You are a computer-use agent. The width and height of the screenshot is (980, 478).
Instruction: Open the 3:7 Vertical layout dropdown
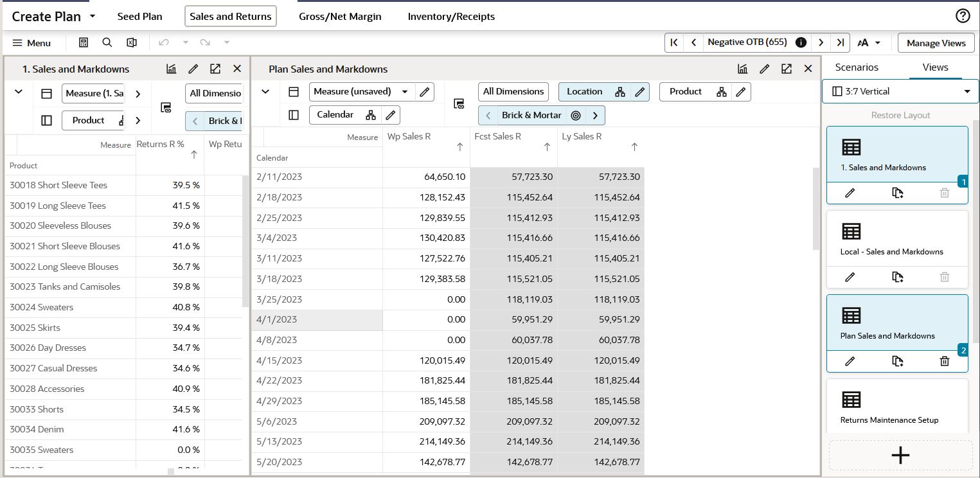[x=900, y=91]
